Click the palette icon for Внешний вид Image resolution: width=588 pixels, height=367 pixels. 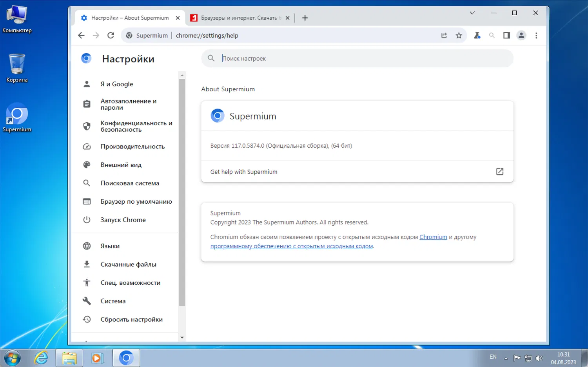click(87, 165)
